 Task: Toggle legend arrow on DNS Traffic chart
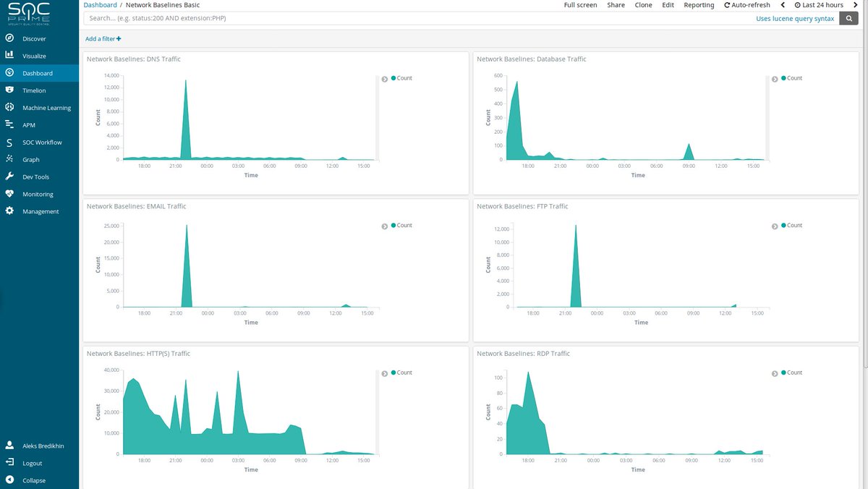pyautogui.click(x=385, y=79)
